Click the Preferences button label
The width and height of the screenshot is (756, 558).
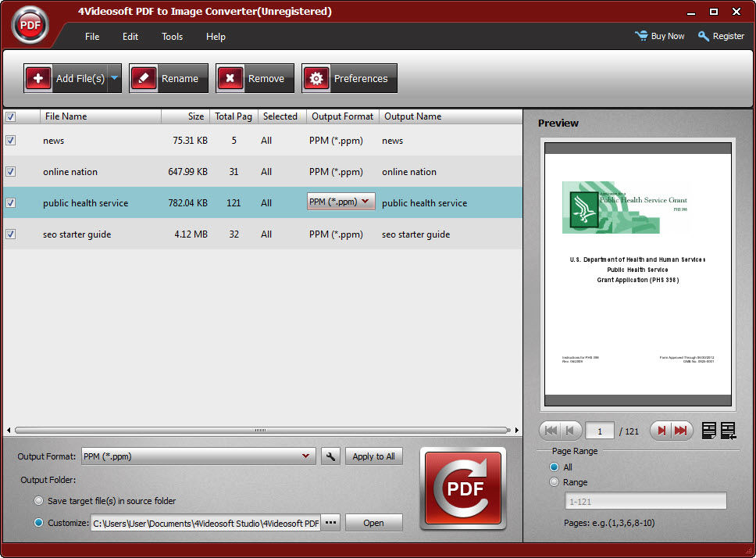361,79
